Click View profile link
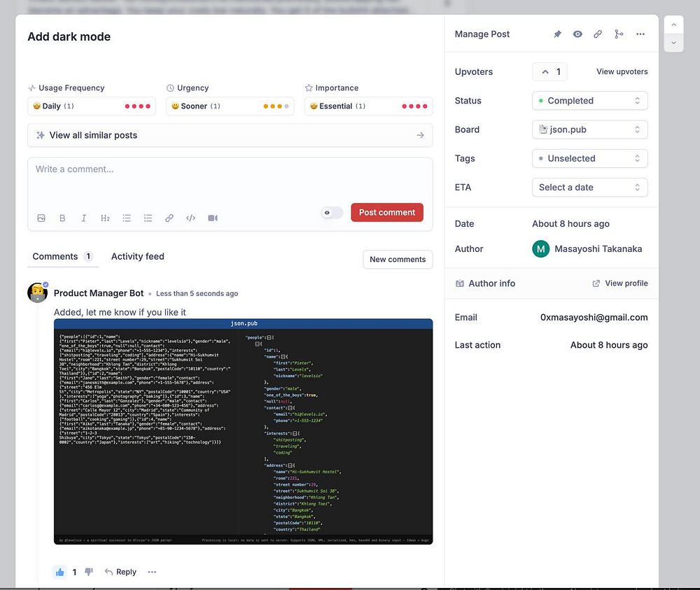Viewport: 700px width, 590px height. tap(626, 283)
